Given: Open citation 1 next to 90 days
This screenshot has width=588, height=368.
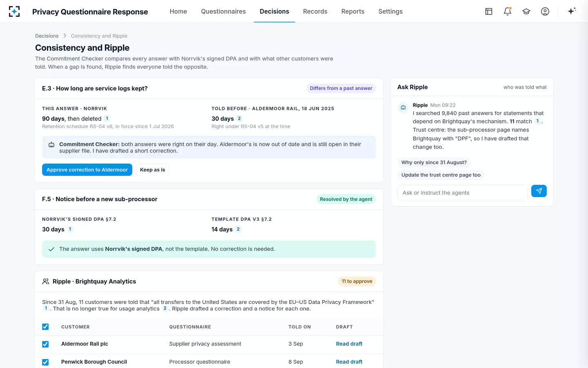Looking at the screenshot, I should (107, 119).
